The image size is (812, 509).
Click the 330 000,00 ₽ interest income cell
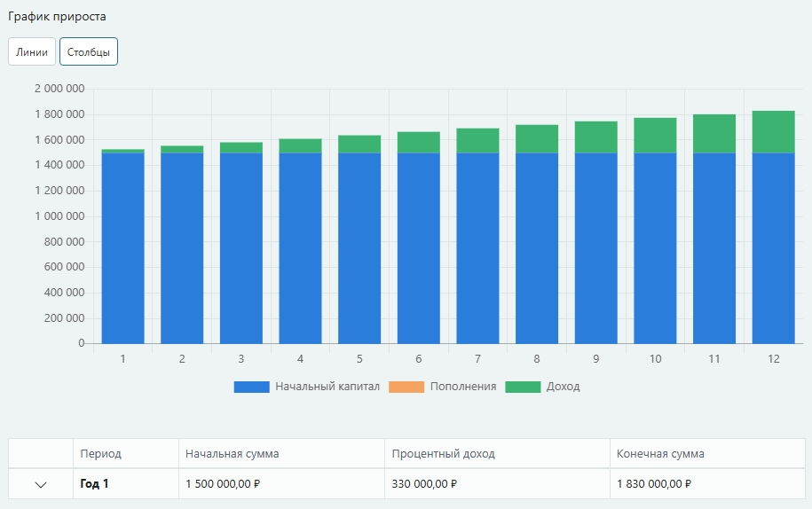pyautogui.click(x=423, y=484)
